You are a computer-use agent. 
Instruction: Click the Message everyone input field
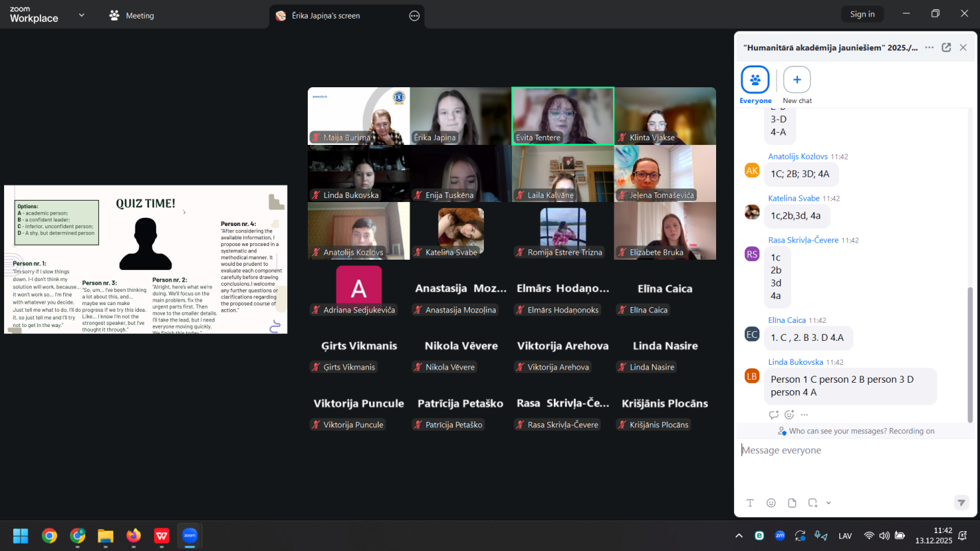click(x=852, y=451)
